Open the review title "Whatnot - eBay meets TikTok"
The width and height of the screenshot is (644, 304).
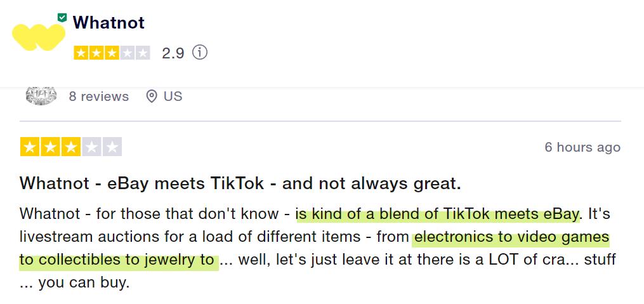(240, 184)
